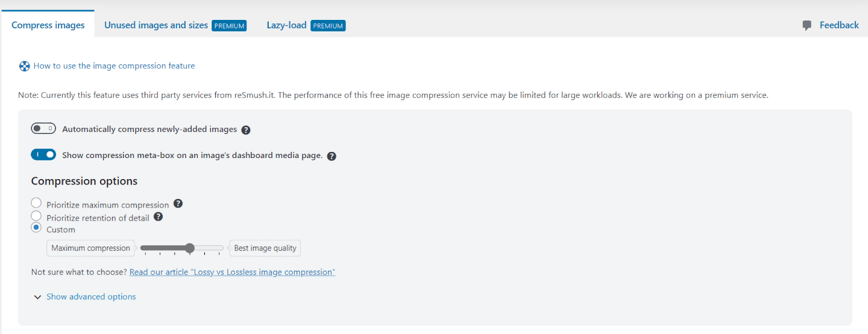The height and width of the screenshot is (334, 868).
Task: Click the Best image quality label
Action: (265, 248)
